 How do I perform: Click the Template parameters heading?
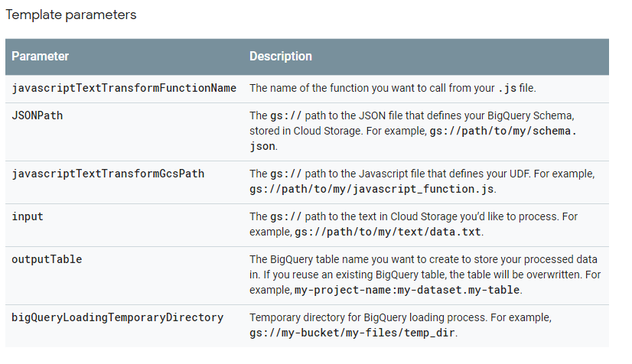71,15
